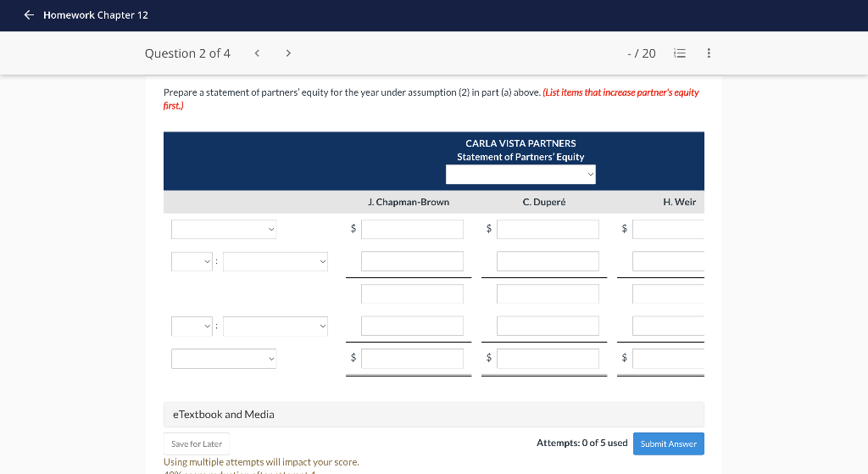Open the last row label dropdown

(x=224, y=359)
